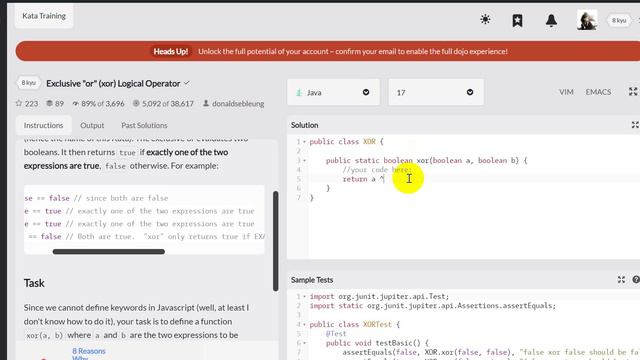Open the version 17 dropdown
640x360 pixels.
click(x=436, y=93)
